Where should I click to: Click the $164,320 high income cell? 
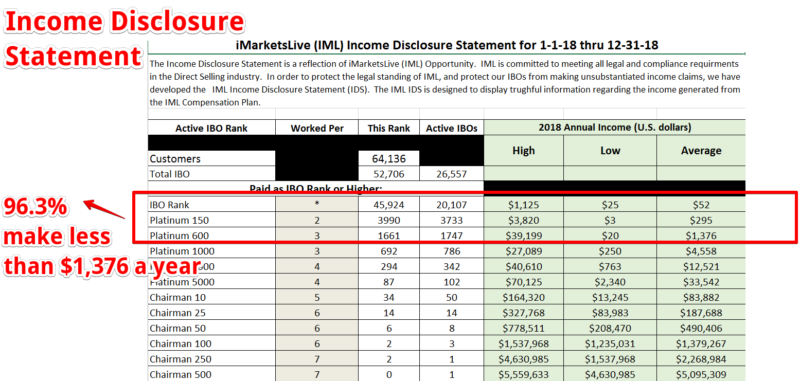point(523,297)
